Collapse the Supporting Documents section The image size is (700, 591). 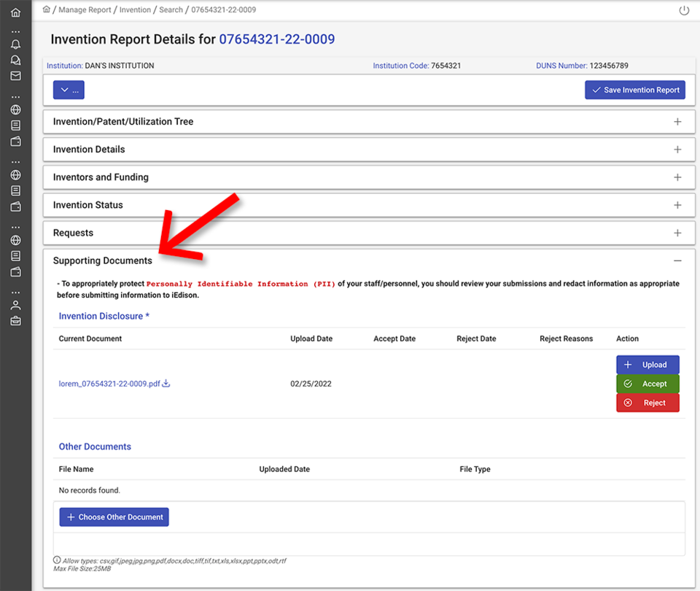(x=677, y=260)
